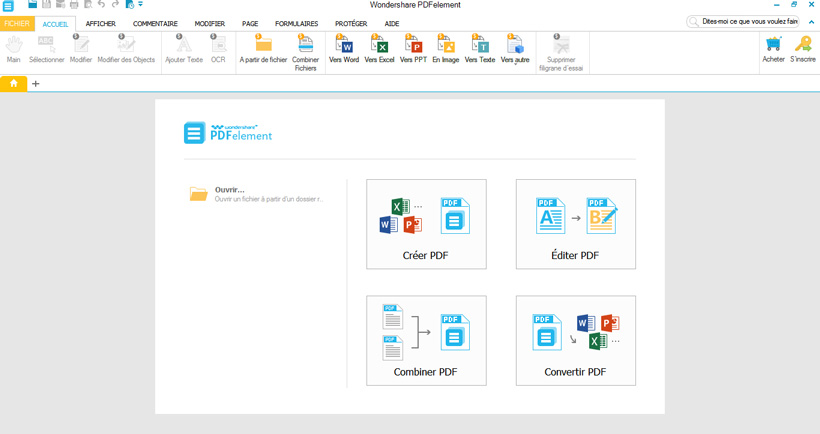Click Ouvrir... to open a file
Screen dimensions: 820x434
pos(256,194)
